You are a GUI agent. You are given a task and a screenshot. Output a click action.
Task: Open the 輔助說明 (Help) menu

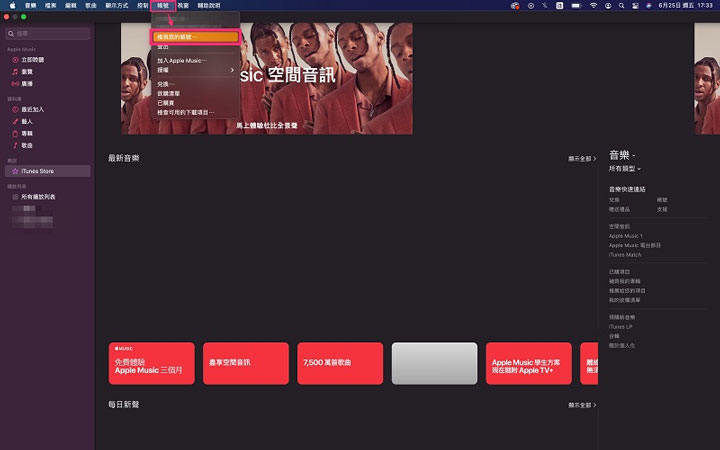tap(209, 6)
